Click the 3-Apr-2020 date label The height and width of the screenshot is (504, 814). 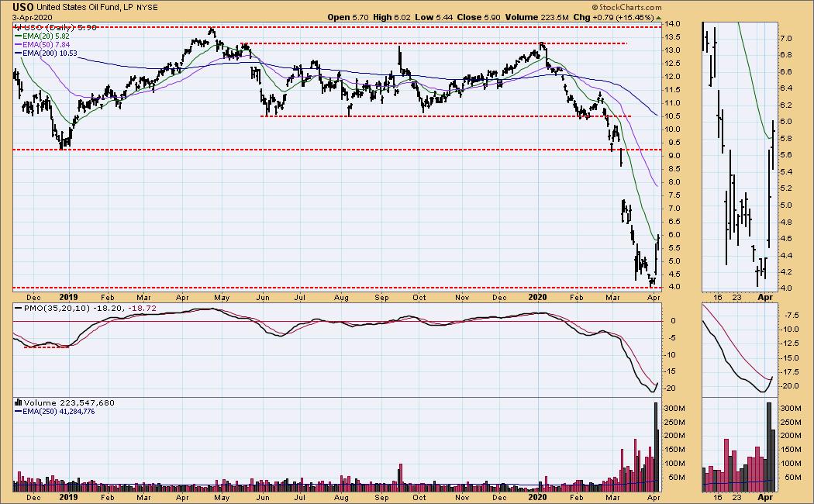click(x=33, y=17)
